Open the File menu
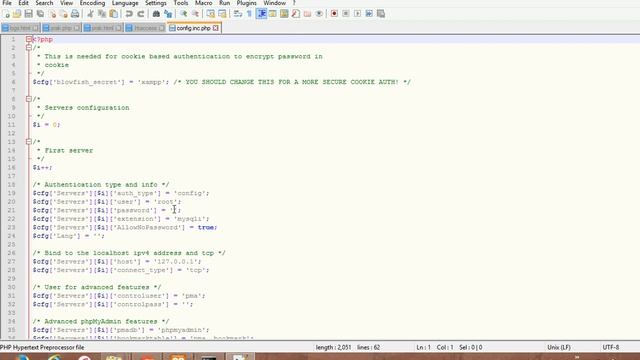Image resolution: width=640 pixels, height=360 pixels. [7, 3]
